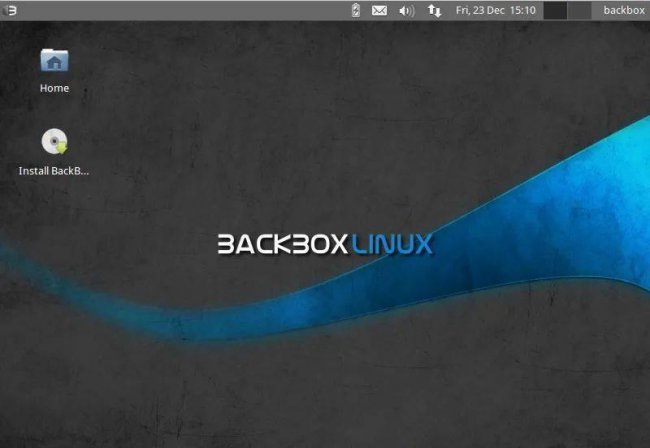
Task: Click the date and time clock
Action: (495, 10)
